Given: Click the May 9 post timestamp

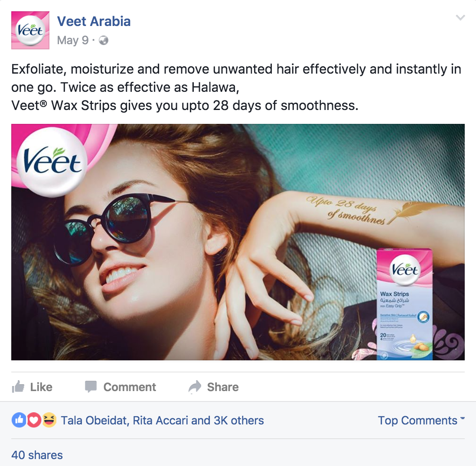Looking at the screenshot, I should (73, 40).
